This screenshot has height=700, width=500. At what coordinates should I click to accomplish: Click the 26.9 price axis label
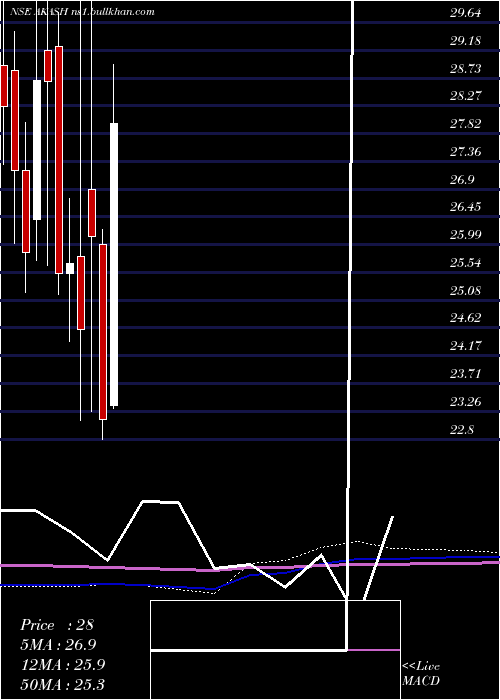462,179
